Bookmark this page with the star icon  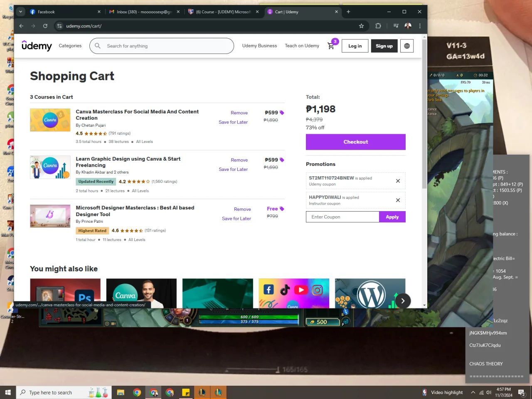361,26
